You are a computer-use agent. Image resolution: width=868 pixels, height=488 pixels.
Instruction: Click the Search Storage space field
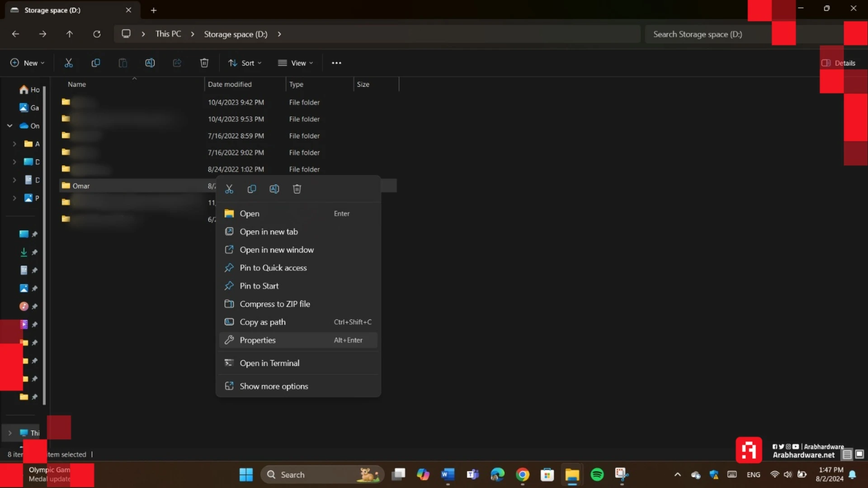pos(708,34)
